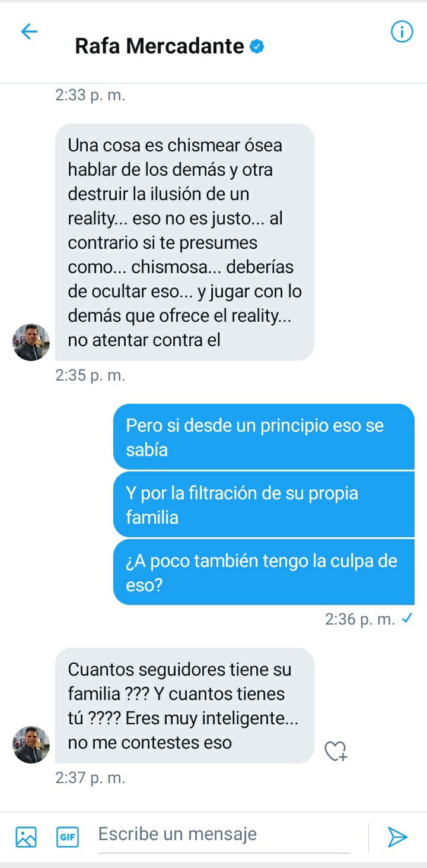Send the message with the paper plane icon
Image resolution: width=427 pixels, height=868 pixels.
pyautogui.click(x=397, y=837)
